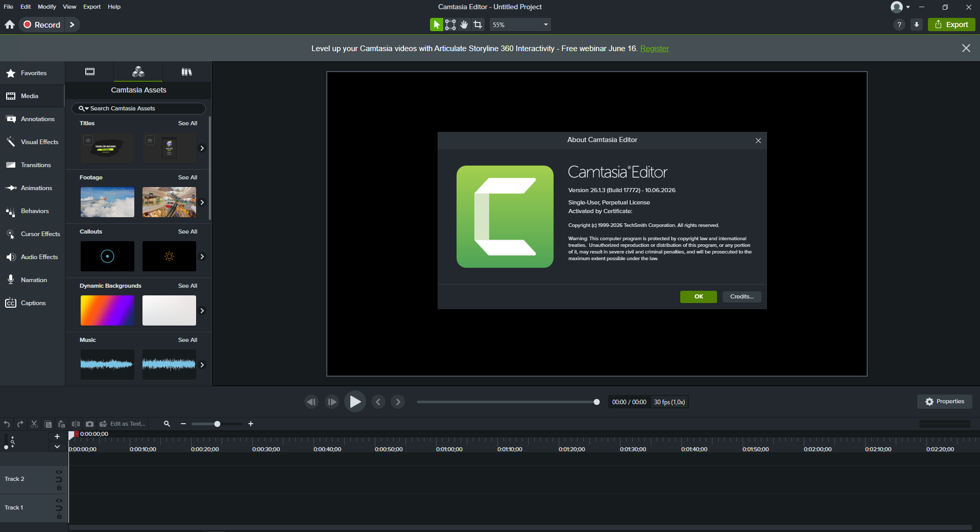This screenshot has height=532, width=980.
Task: Dismiss the webinar banner with X
Action: point(966,48)
